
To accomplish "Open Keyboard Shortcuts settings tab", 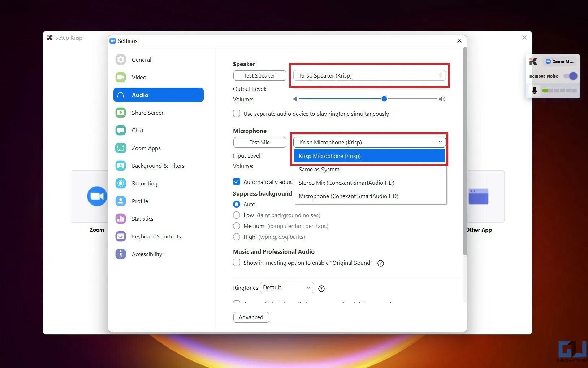I will tap(159, 236).
